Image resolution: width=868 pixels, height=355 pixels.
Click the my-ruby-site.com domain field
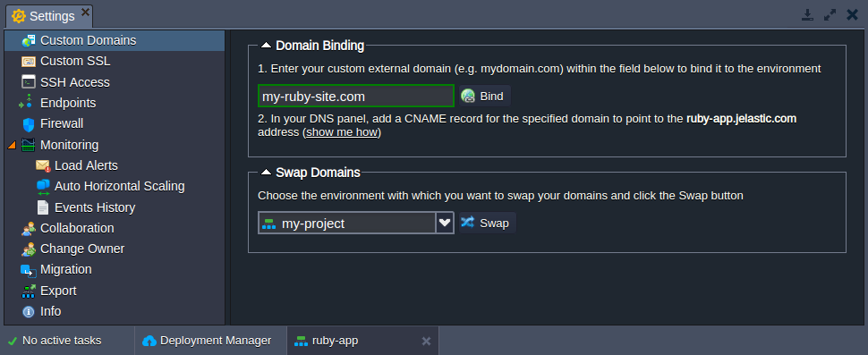pos(356,97)
